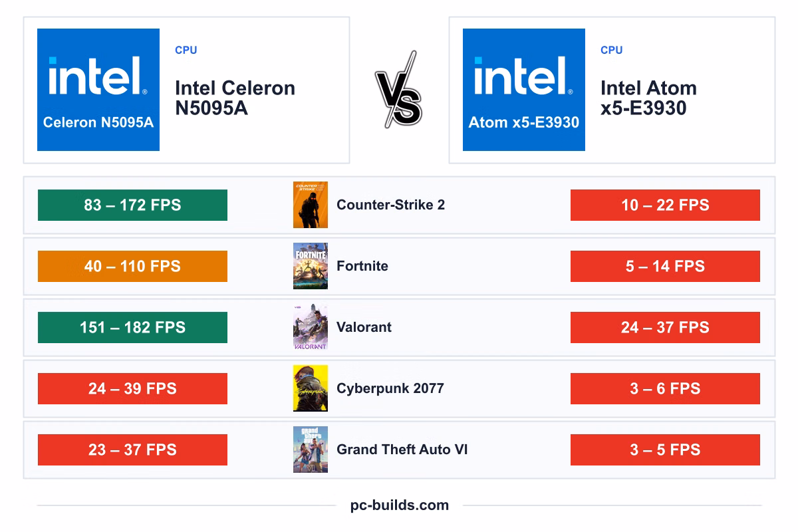Select the green 83 – 172 FPS bar
This screenshot has width=798, height=532.
pos(132,205)
